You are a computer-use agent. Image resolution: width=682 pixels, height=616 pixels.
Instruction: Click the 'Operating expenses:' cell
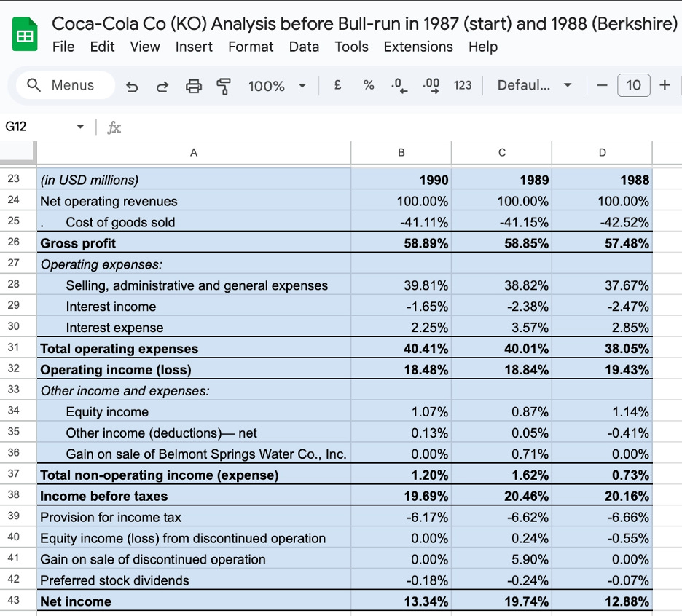(194, 264)
